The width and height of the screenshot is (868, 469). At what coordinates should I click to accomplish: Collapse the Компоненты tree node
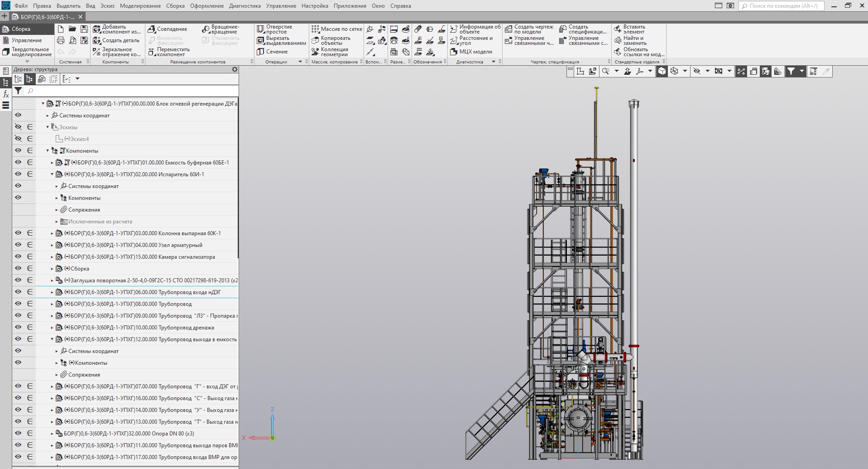click(48, 151)
